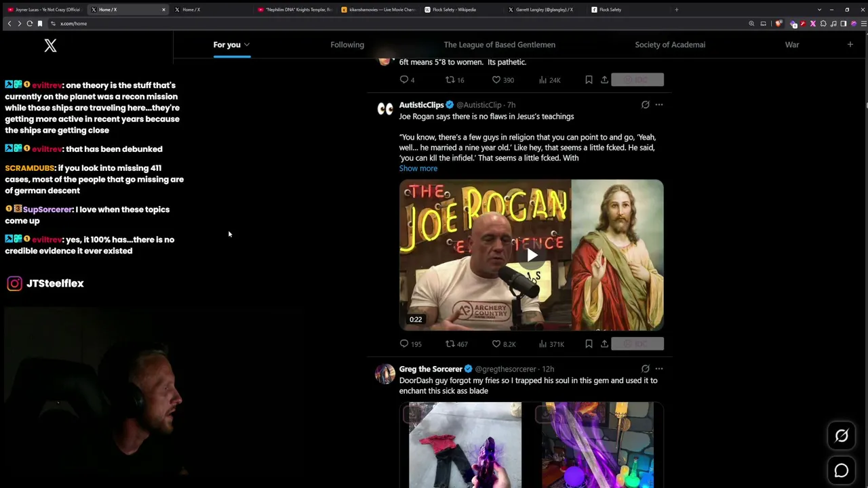Repost the post with 16 reposts

(x=454, y=80)
